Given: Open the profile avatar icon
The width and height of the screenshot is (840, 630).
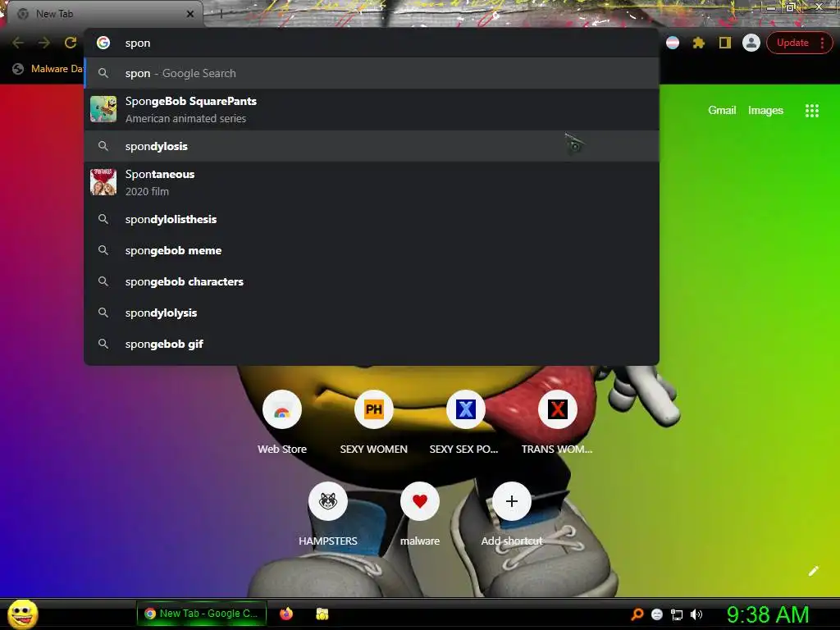Looking at the screenshot, I should pyautogui.click(x=751, y=43).
